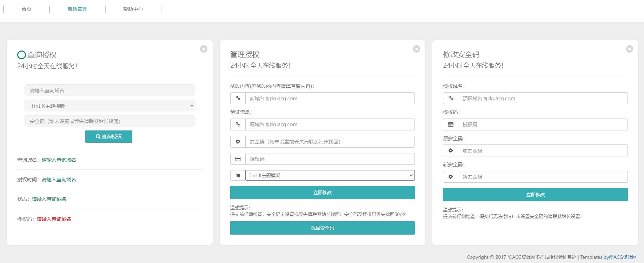Screen dimensions: 644x263
Task: Go to the 首页 navigation tab
Action: (26, 9)
